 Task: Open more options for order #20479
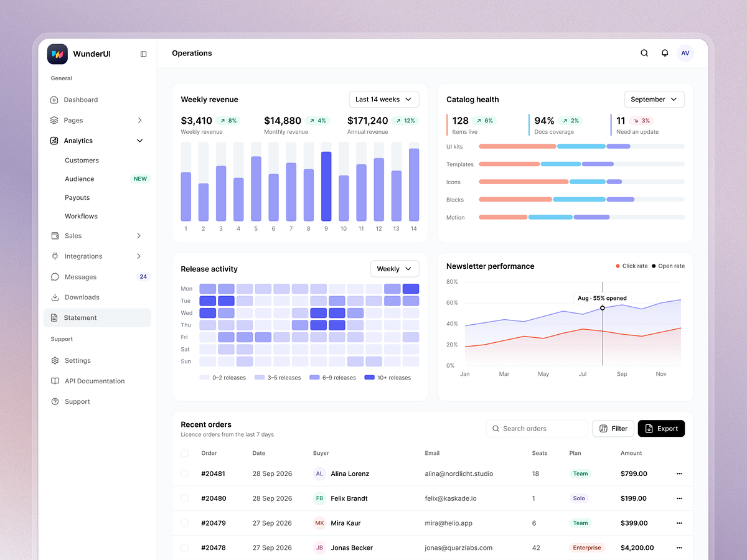pyautogui.click(x=679, y=523)
